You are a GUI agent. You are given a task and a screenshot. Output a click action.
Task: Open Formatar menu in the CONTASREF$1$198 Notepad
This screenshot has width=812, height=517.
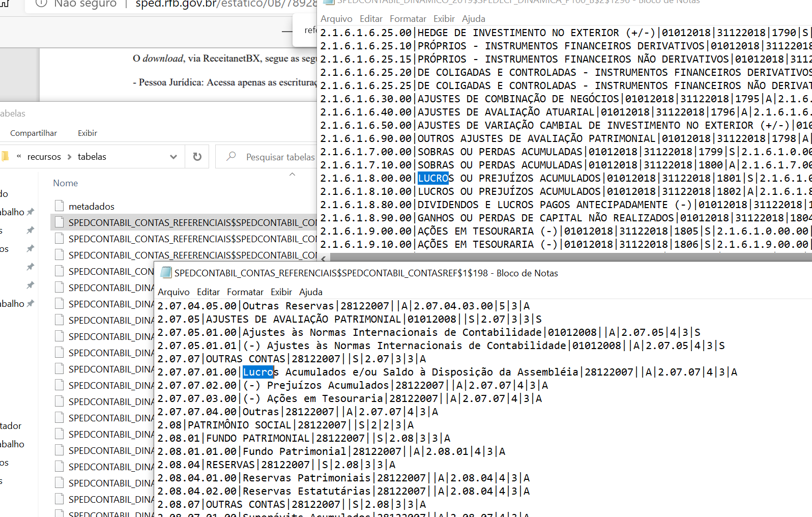pos(245,292)
